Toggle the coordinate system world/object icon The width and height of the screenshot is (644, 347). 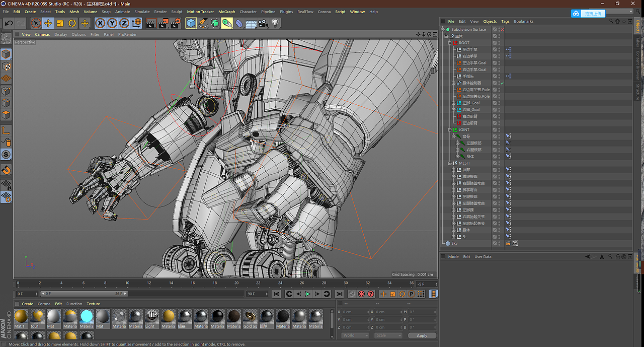(136, 23)
